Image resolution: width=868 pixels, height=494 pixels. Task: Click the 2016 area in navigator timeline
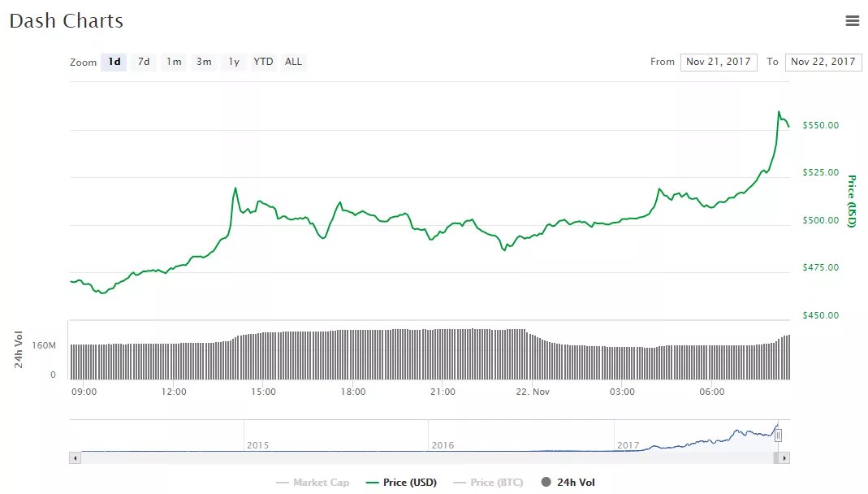443,444
